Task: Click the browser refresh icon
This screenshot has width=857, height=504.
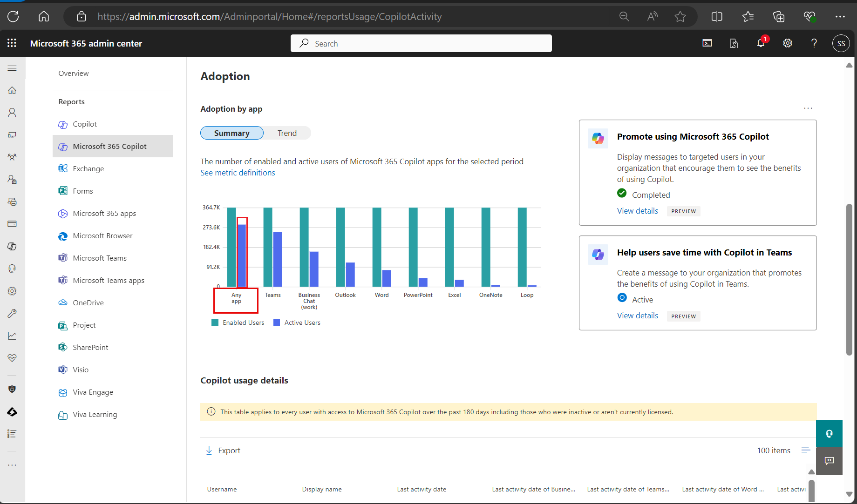Action: (13, 17)
